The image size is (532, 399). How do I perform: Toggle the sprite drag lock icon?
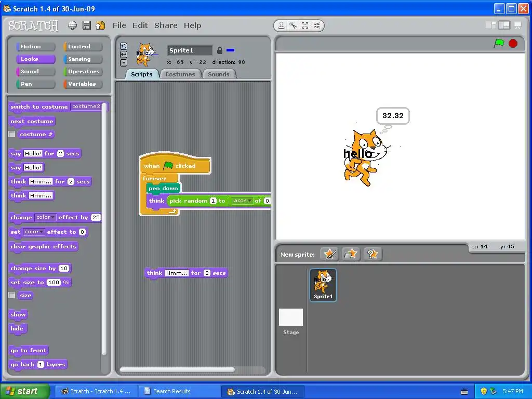(x=220, y=50)
